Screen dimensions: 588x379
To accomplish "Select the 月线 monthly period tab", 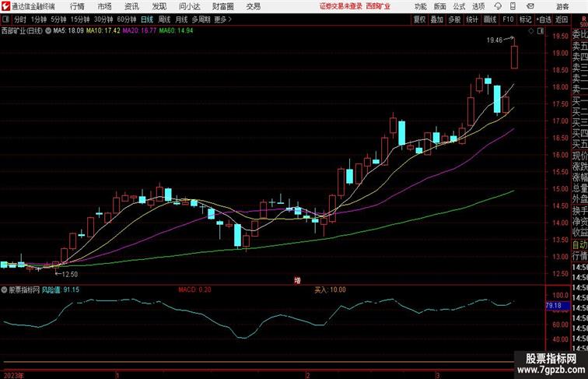I will (181, 19).
